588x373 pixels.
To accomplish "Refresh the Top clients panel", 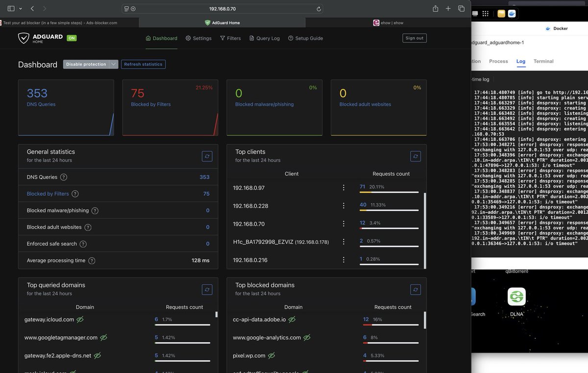I will click(416, 156).
